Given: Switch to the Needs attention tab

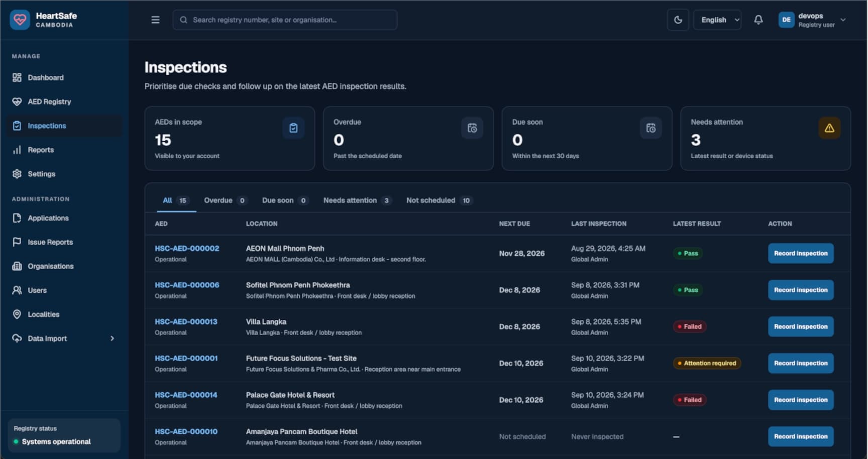Looking at the screenshot, I should pos(357,200).
